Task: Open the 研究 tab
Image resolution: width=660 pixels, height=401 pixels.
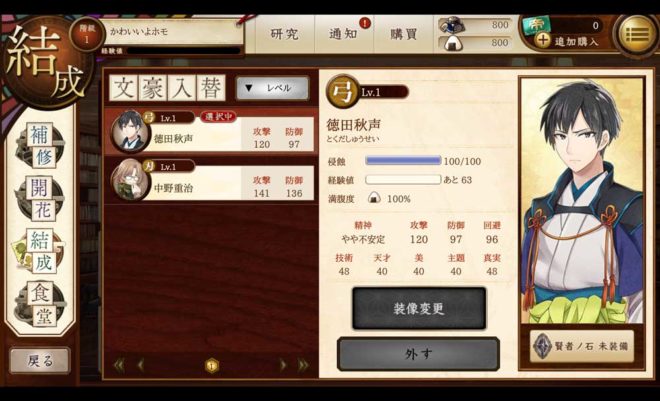Action: tap(285, 34)
